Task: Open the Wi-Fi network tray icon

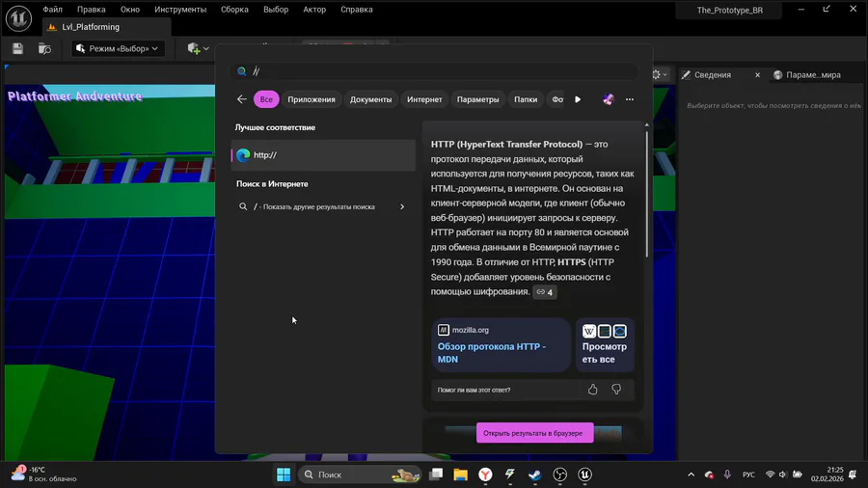Action: [770, 474]
